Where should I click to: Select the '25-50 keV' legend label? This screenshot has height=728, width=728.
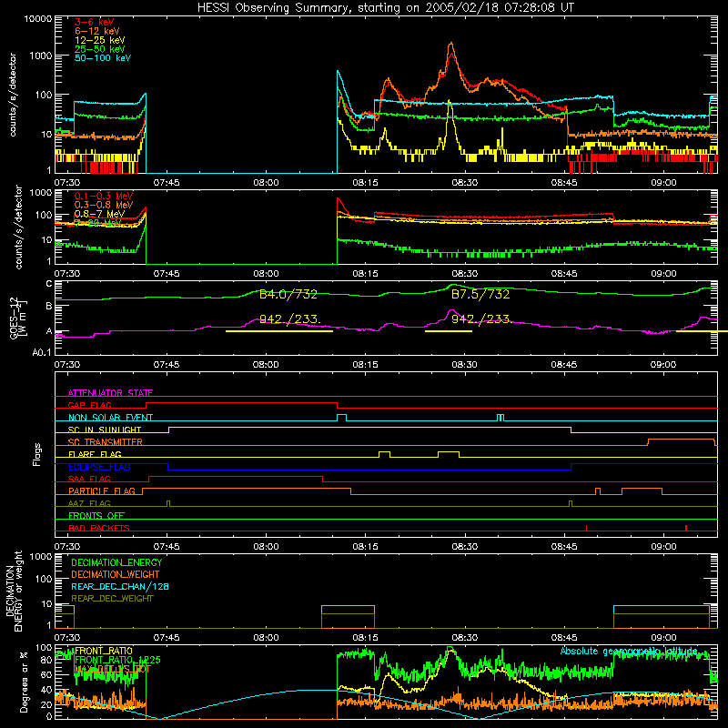point(99,49)
